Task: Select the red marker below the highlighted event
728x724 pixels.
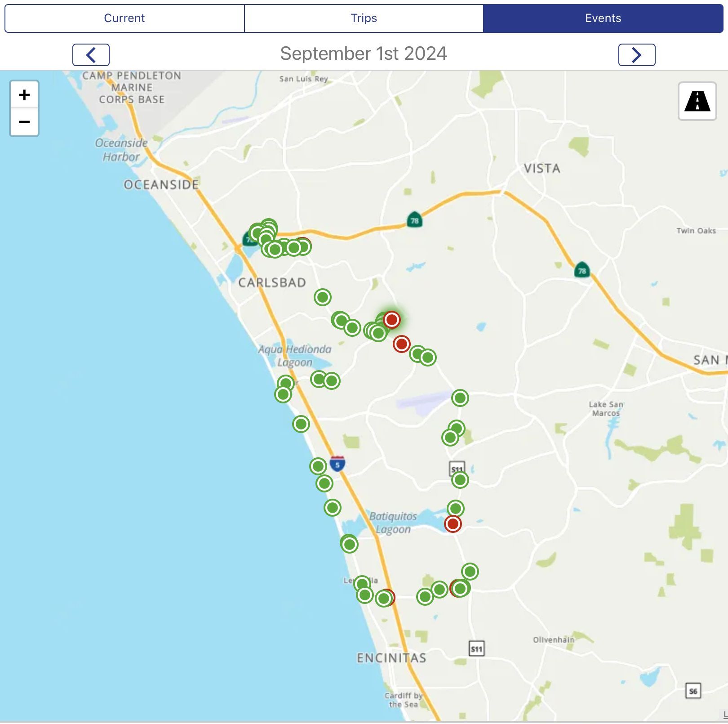Action: (401, 344)
